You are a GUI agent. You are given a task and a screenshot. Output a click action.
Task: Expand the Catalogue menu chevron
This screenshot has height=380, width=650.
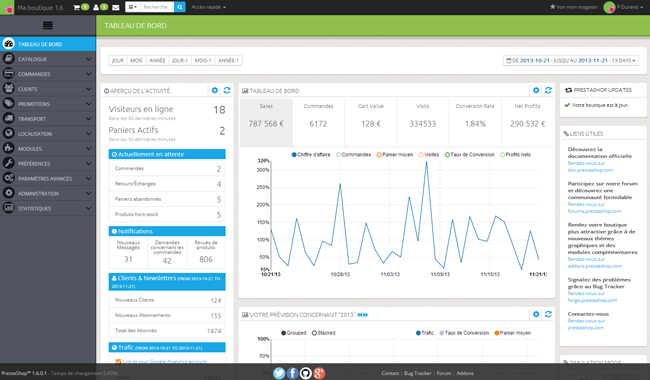coord(88,59)
